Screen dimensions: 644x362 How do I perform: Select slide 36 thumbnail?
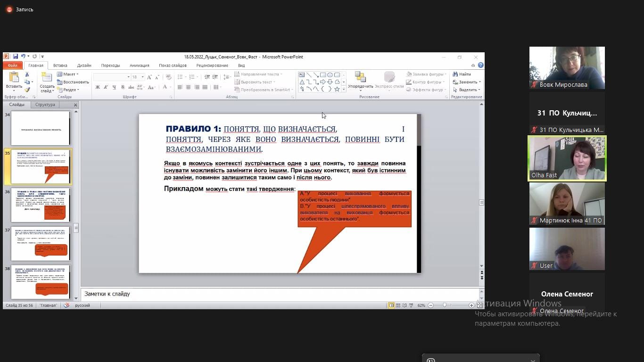[x=41, y=206]
